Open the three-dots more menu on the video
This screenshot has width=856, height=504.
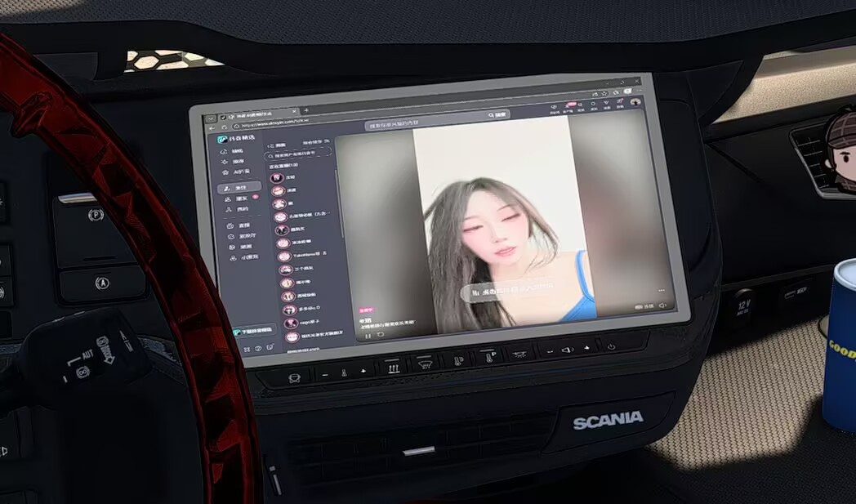tap(662, 291)
